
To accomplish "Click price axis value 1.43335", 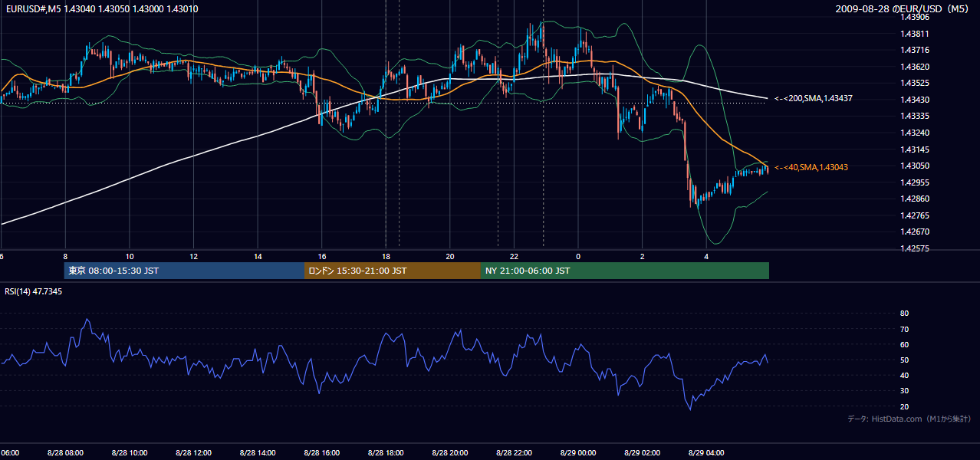I will (914, 116).
